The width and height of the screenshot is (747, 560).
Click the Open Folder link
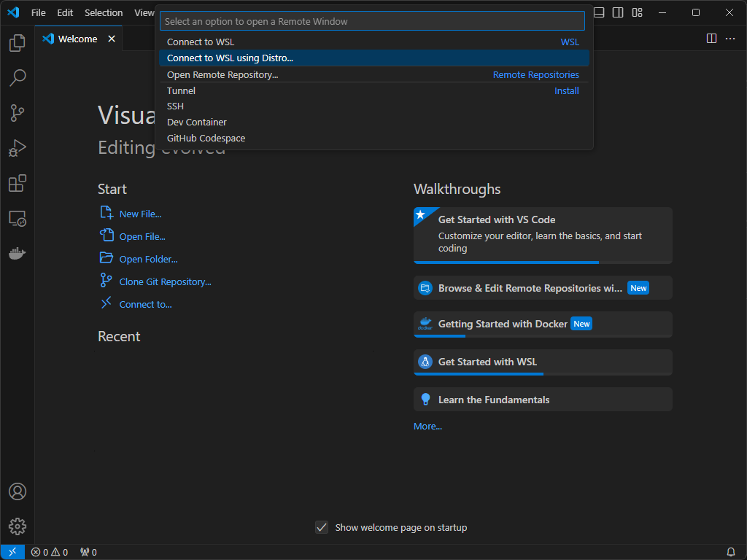point(148,259)
